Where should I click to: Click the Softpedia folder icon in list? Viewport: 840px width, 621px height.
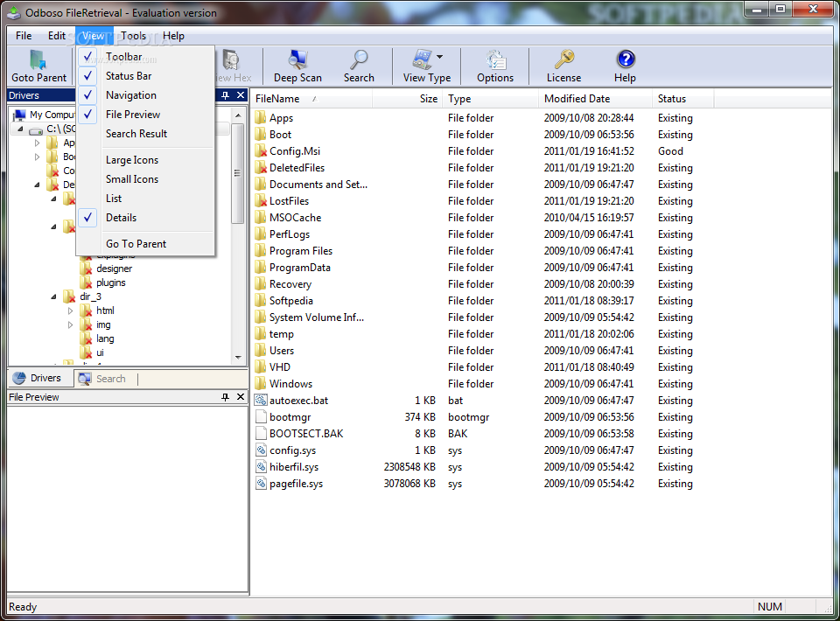(261, 300)
